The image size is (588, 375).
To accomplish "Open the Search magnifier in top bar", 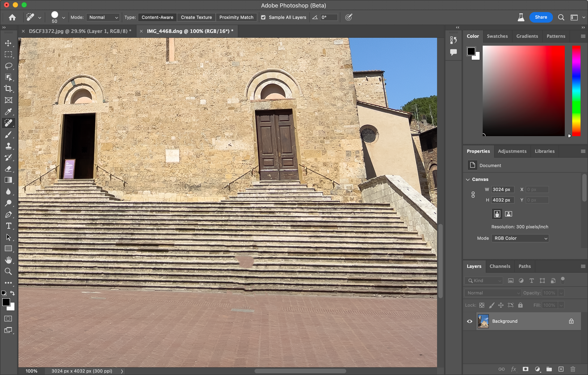I will point(561,17).
